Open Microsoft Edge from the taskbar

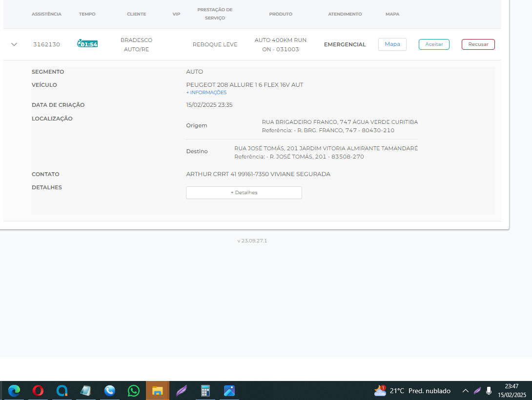click(14, 391)
